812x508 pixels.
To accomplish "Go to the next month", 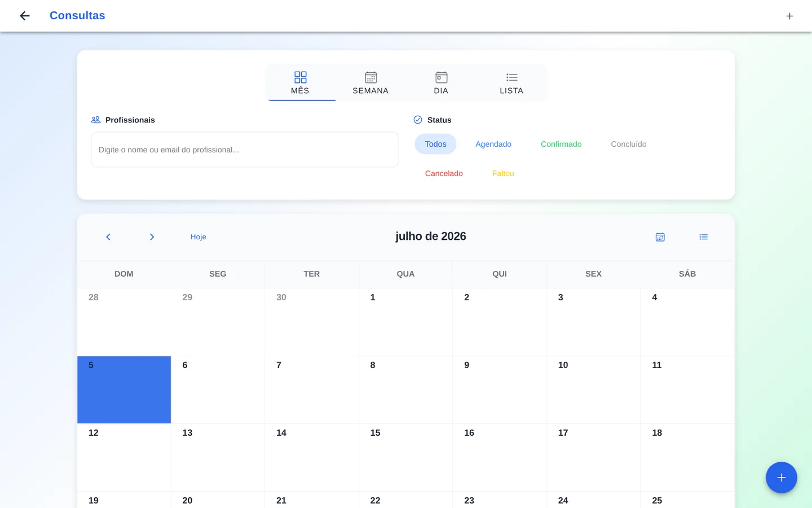I will pos(152,237).
